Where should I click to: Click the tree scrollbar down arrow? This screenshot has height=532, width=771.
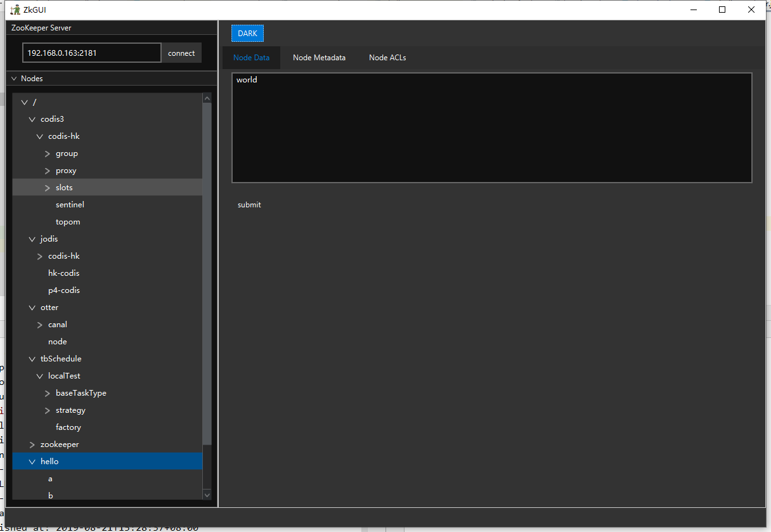click(x=207, y=494)
